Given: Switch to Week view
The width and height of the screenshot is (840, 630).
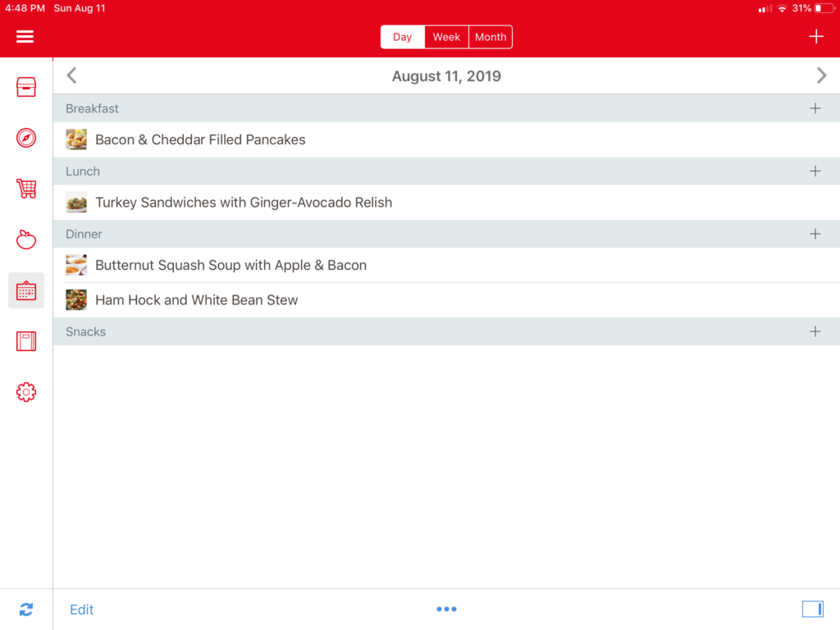Looking at the screenshot, I should pos(446,37).
